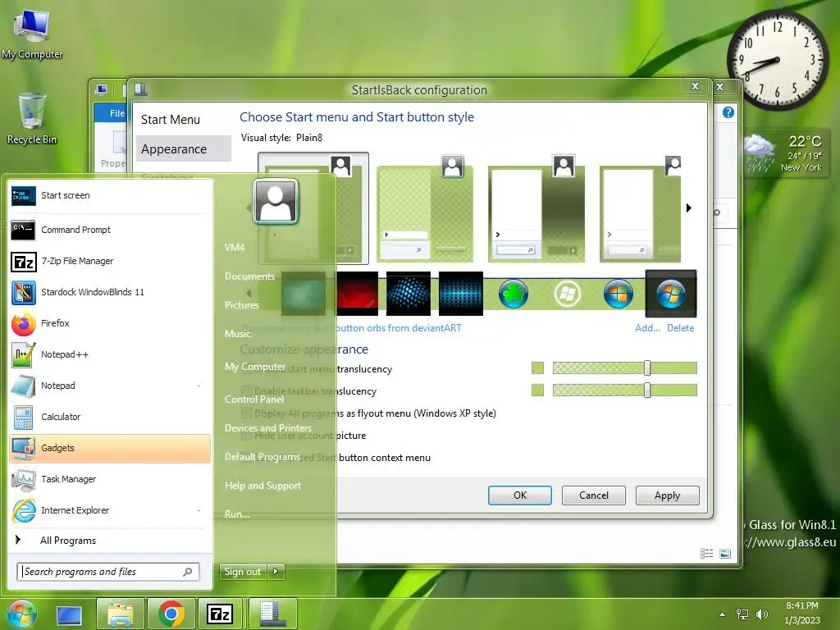Open Chrome from the taskbar
840x630 pixels.
tap(171, 614)
